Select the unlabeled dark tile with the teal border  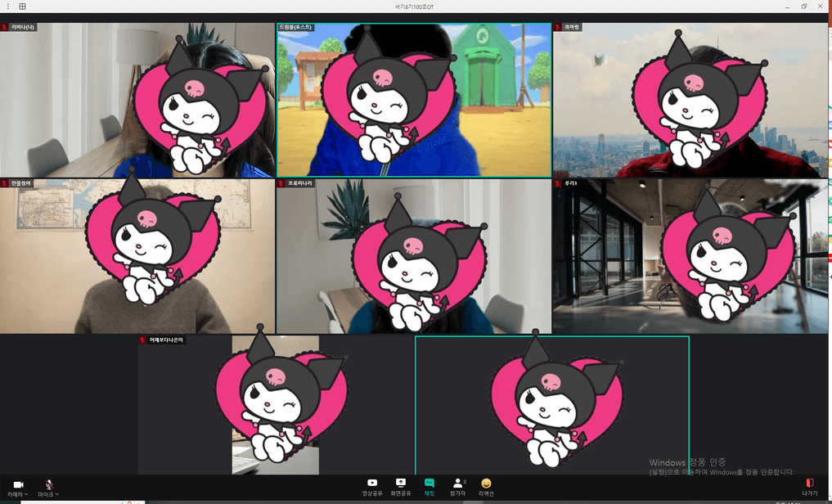click(x=552, y=405)
